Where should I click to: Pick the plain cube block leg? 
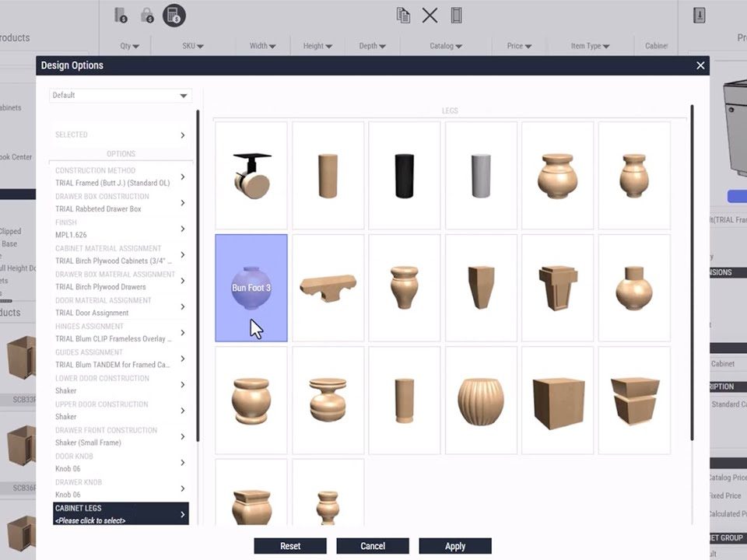point(557,401)
